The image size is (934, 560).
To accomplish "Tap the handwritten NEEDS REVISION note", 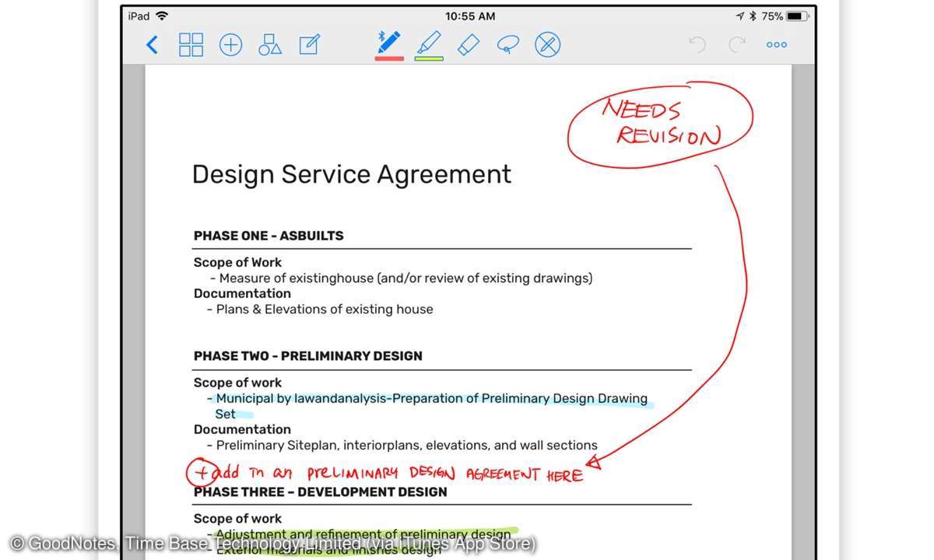I will tap(662, 123).
